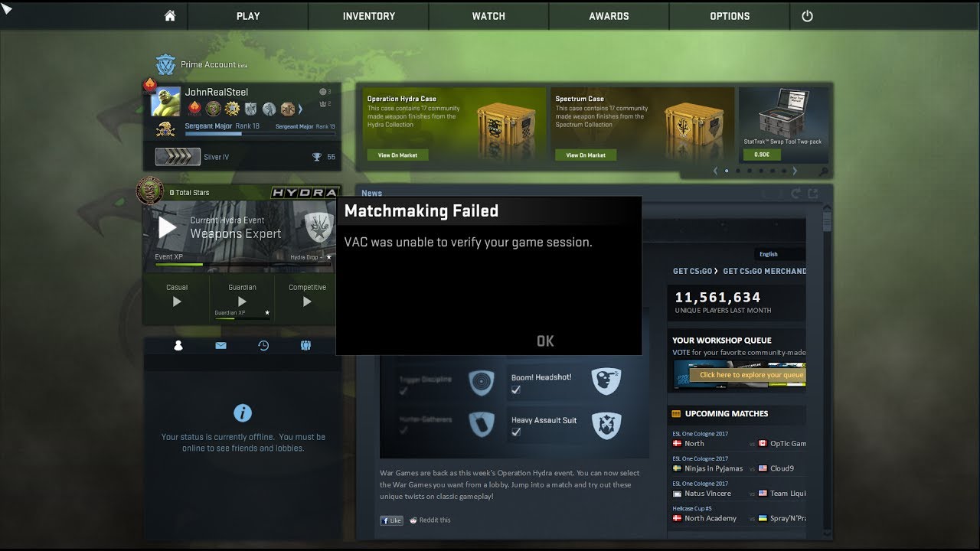Go to the home screen icon
The height and width of the screenshot is (551, 980).
170,16
